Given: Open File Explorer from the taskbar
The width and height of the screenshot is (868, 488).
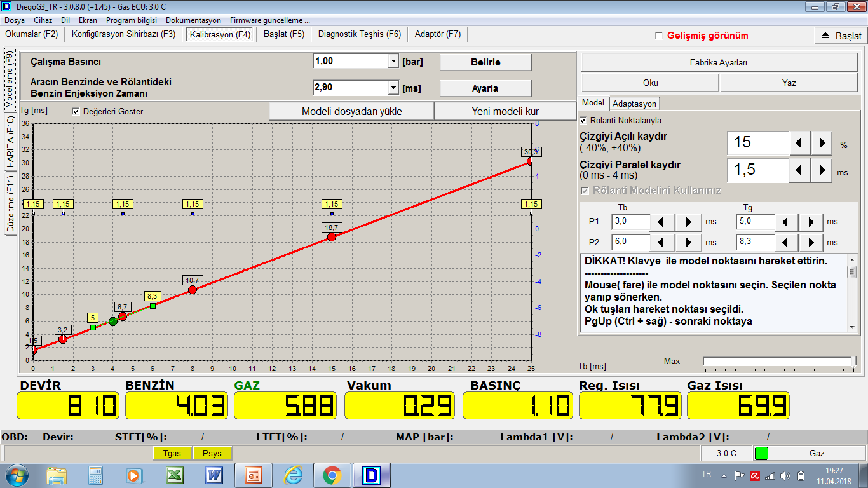Looking at the screenshot, I should (x=57, y=475).
